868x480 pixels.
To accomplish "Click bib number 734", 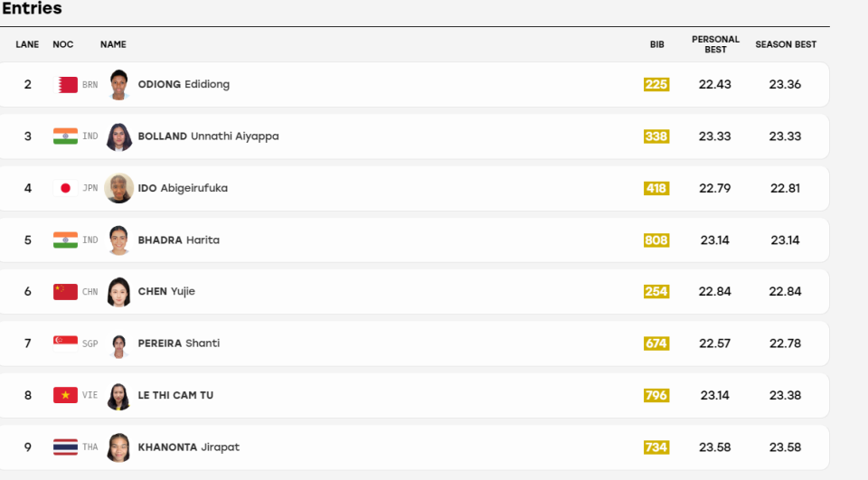I will [x=656, y=447].
